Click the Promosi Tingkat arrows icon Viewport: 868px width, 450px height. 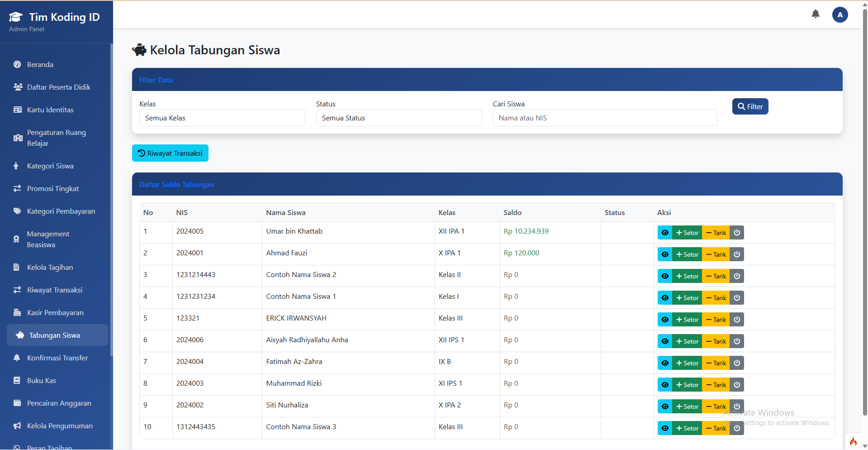point(17,188)
